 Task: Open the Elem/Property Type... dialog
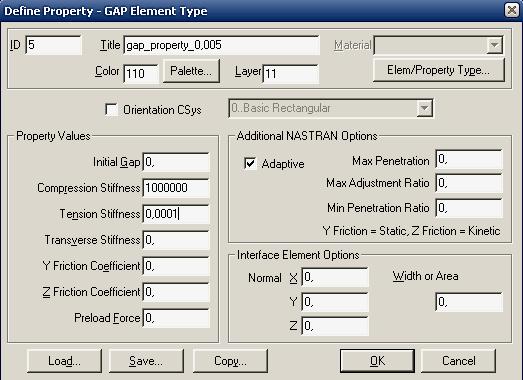tap(439, 70)
